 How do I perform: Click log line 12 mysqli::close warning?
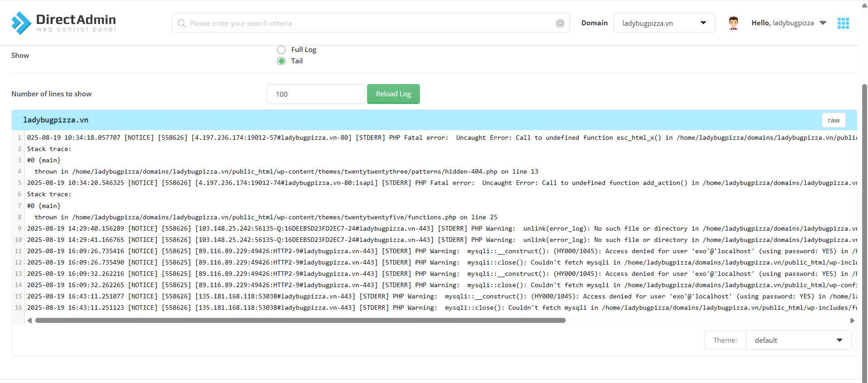pyautogui.click(x=442, y=262)
